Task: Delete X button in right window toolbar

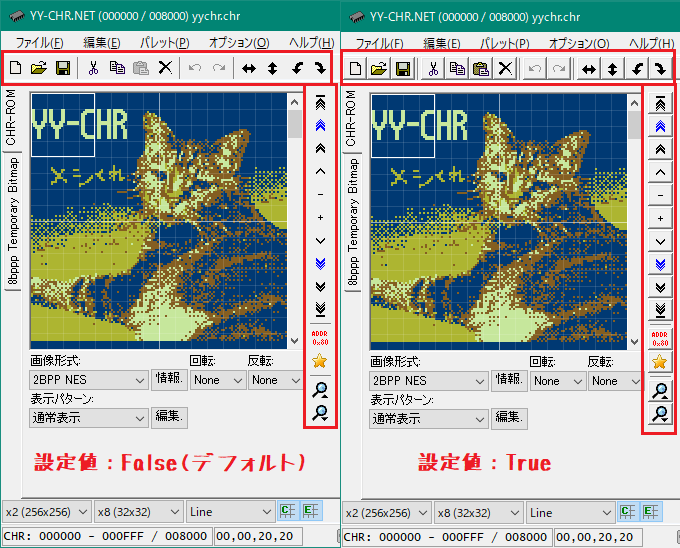Action: click(505, 68)
